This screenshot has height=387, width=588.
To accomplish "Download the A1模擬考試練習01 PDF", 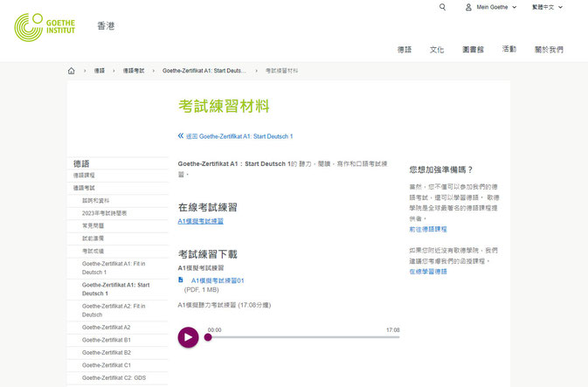I will tap(218, 280).
